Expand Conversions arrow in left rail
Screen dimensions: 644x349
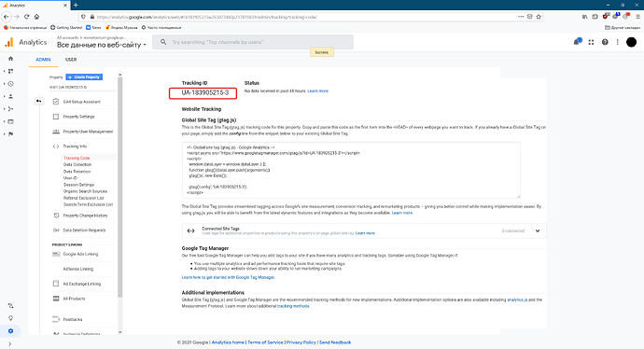[5, 133]
